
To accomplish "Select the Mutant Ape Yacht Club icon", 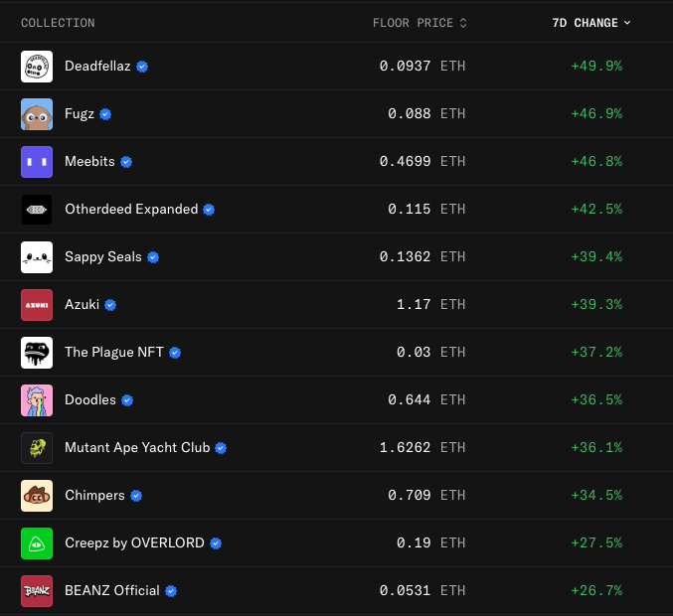I will pyautogui.click(x=37, y=448).
